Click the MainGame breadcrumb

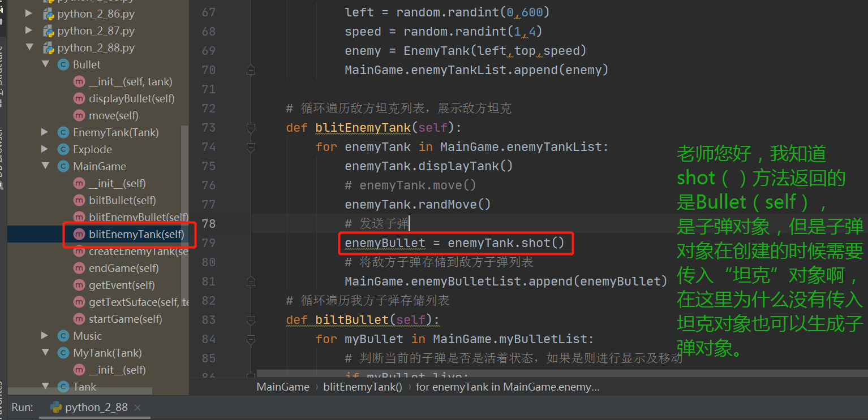point(283,387)
